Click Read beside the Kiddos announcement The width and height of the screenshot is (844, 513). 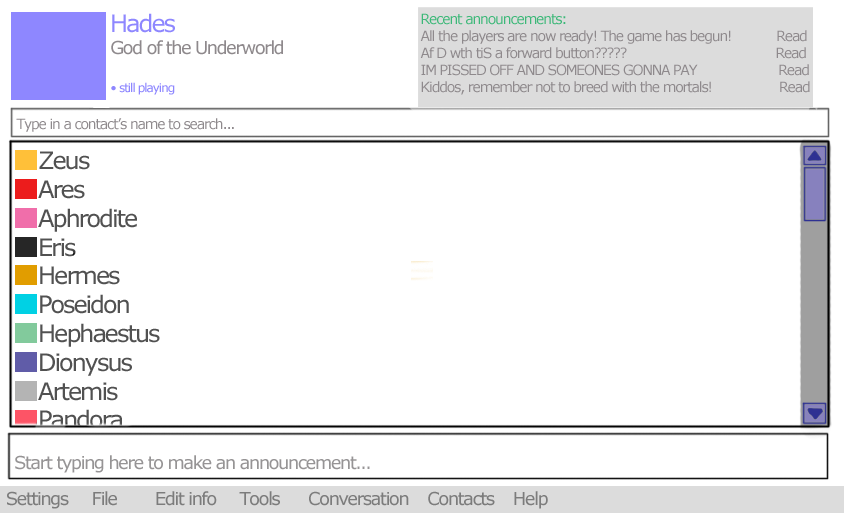pyautogui.click(x=794, y=87)
